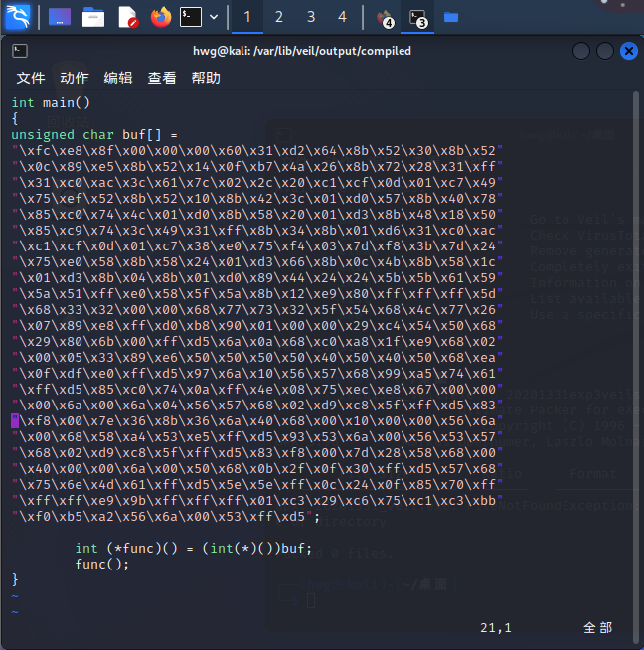This screenshot has height=650, width=644.
Task: Click the line starting with \xf8\x00\x7e
Action: [x=257, y=421]
